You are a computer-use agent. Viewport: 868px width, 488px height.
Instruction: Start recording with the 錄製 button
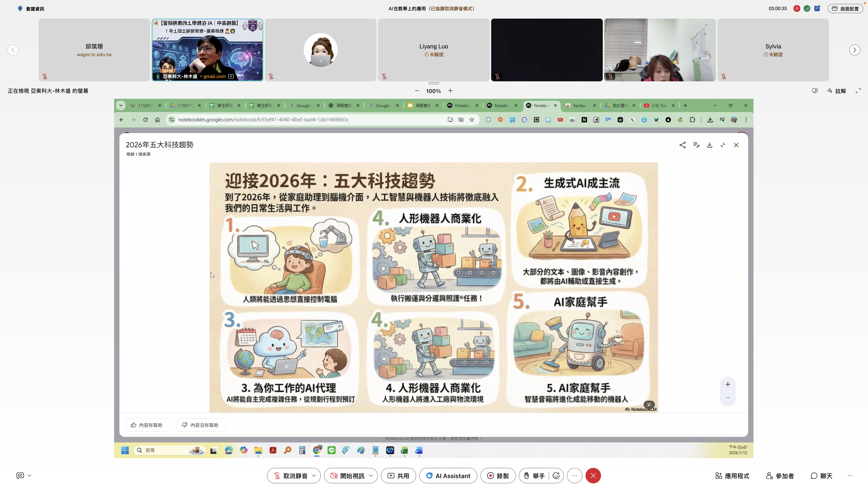click(498, 476)
